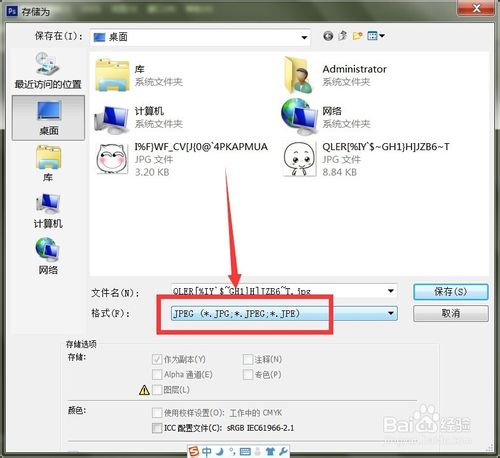Select 计算机 in the left sidebar

coord(48,211)
